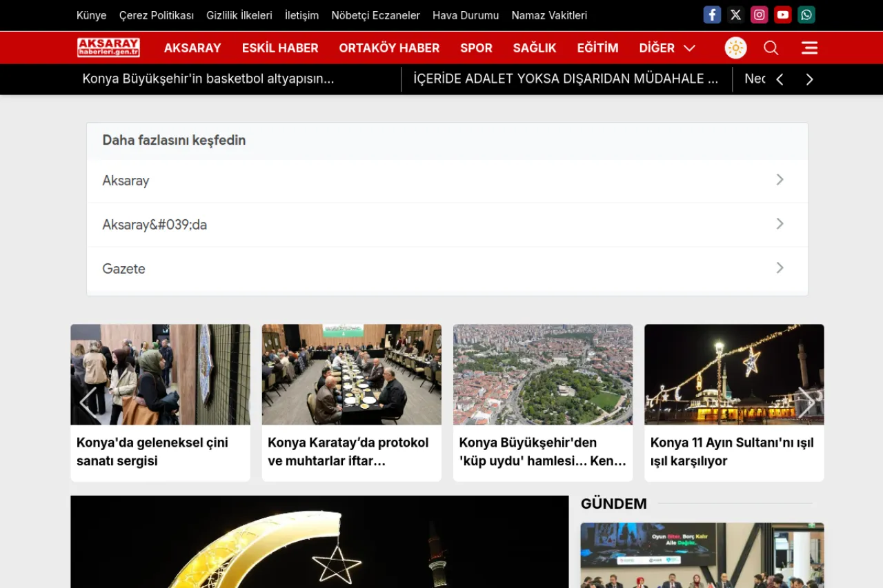This screenshot has width=883, height=588.
Task: Open the hamburger menu icon
Action: coord(809,48)
